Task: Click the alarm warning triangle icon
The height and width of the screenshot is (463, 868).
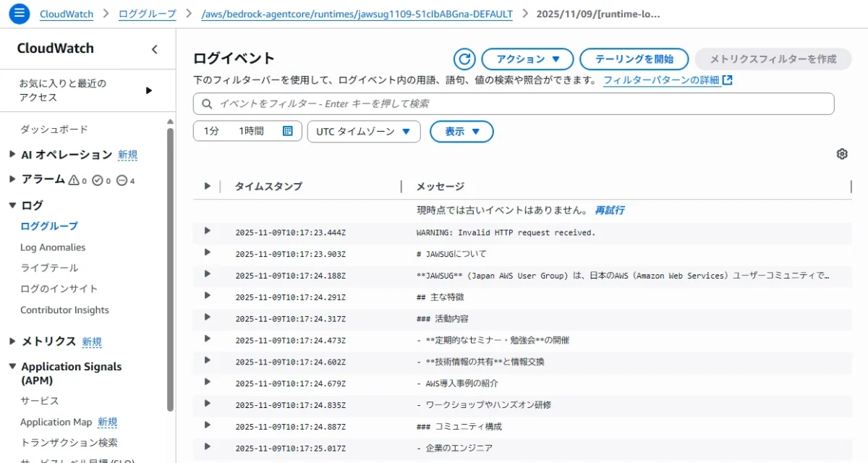Action: pyautogui.click(x=73, y=180)
